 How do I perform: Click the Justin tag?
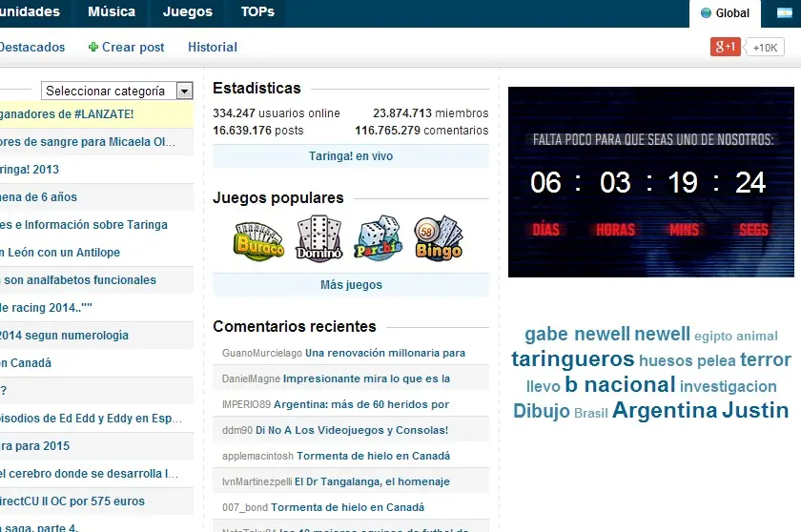coord(755,410)
